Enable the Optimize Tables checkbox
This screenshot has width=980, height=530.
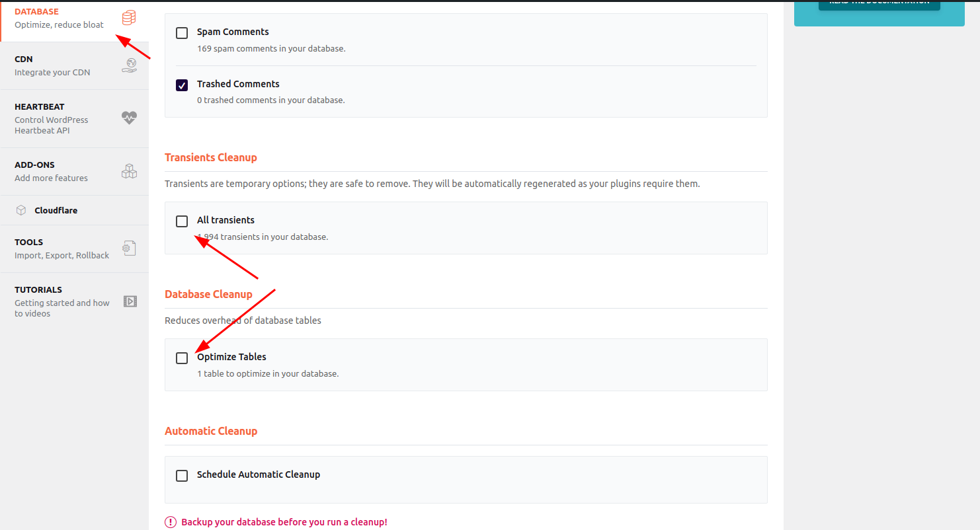(182, 358)
